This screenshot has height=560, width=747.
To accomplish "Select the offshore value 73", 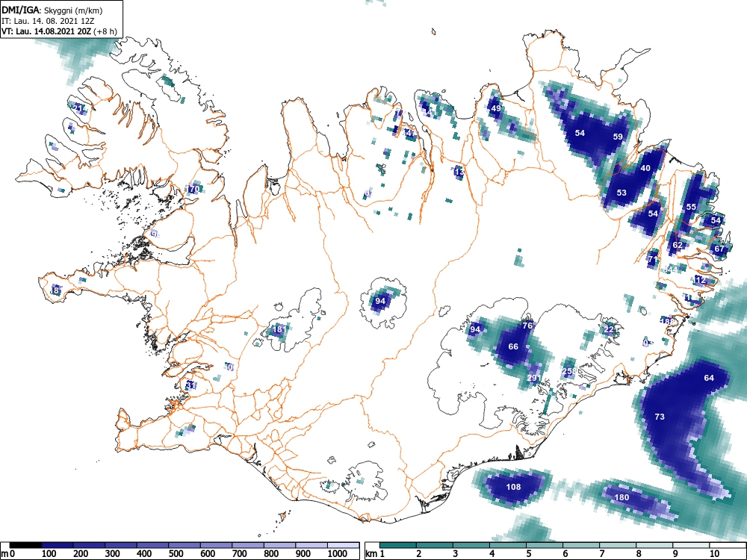I will point(660,417).
